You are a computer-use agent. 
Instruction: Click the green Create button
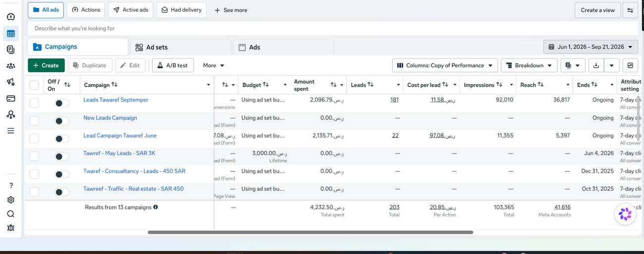pos(46,65)
